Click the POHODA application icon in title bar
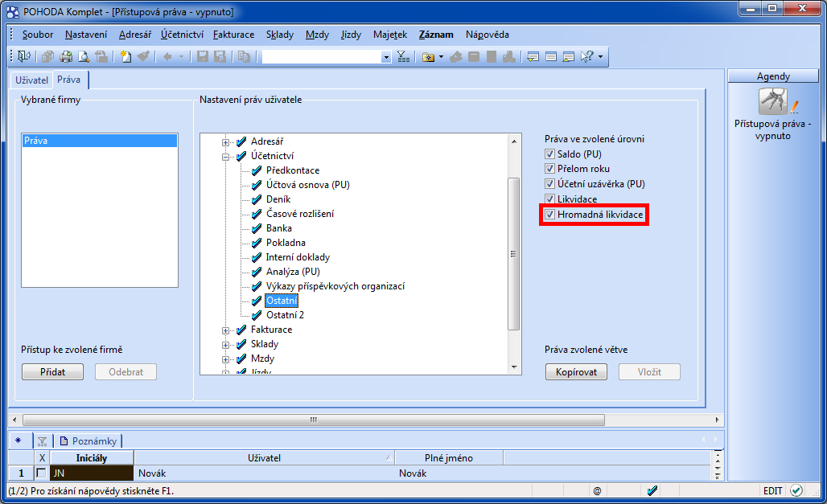This screenshot has height=504, width=827. 13,11
